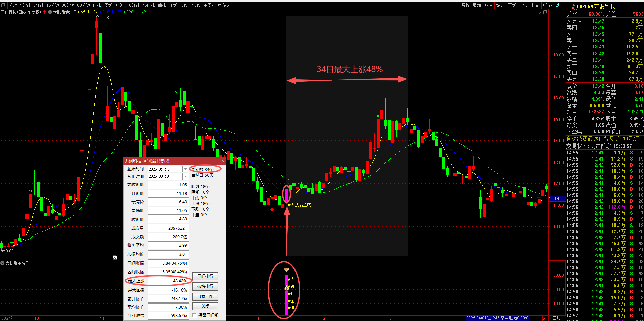Switch to 30分钟 period
Screen dimensions: 644x321
click(68, 5)
